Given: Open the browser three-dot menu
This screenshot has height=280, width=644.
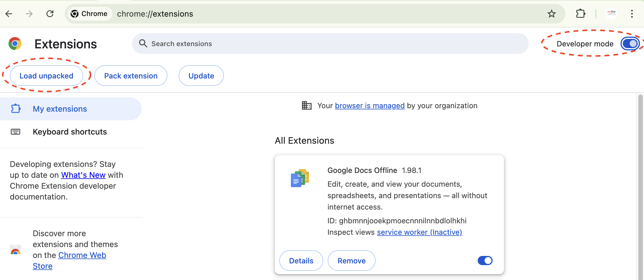Looking at the screenshot, I should coord(632,13).
